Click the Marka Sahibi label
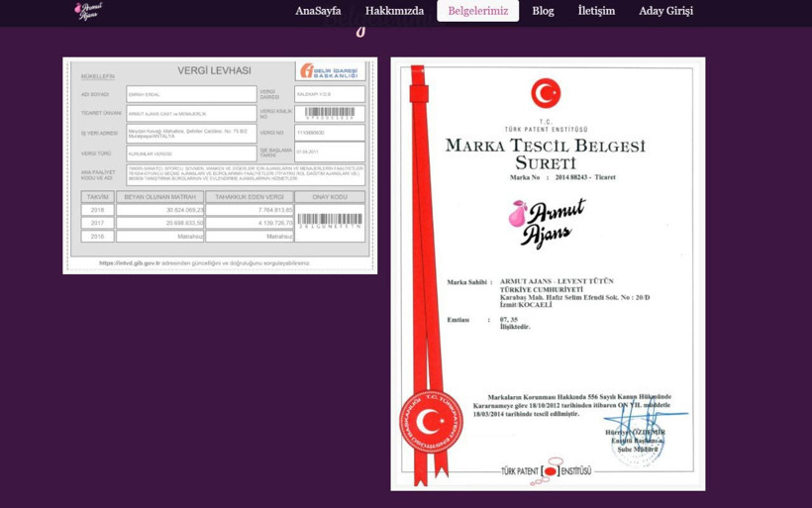Screen dimensions: 812x508 tap(467, 282)
